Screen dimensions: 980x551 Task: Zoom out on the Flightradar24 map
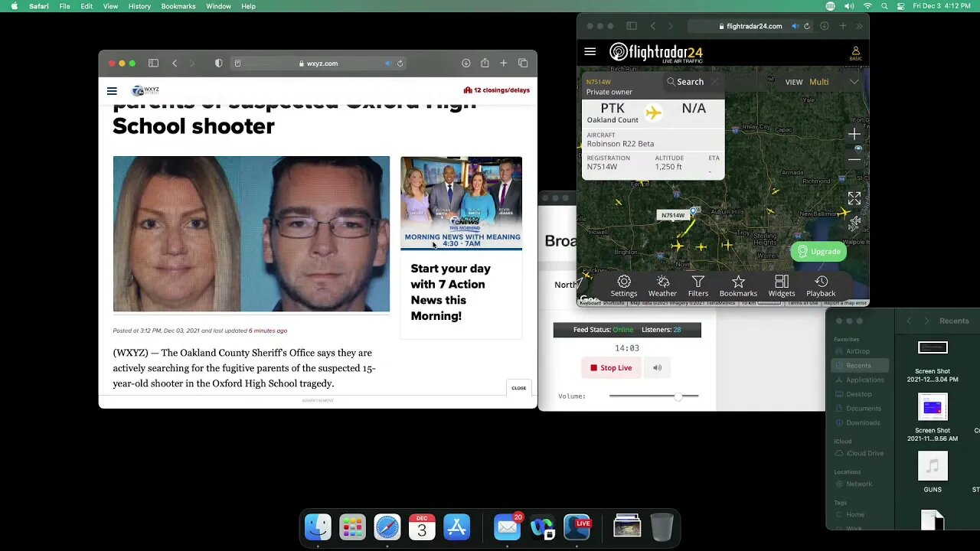(854, 159)
